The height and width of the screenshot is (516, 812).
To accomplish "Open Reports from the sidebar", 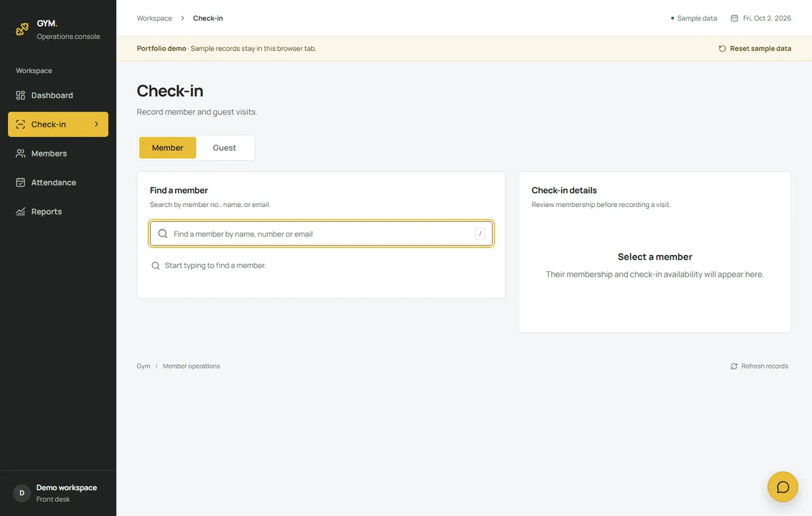I will (58, 212).
